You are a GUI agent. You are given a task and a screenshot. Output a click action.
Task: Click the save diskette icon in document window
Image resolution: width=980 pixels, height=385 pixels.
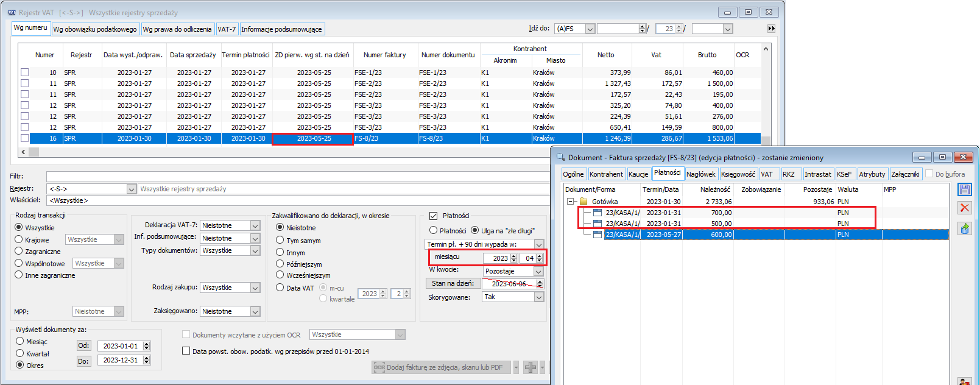[x=965, y=189]
